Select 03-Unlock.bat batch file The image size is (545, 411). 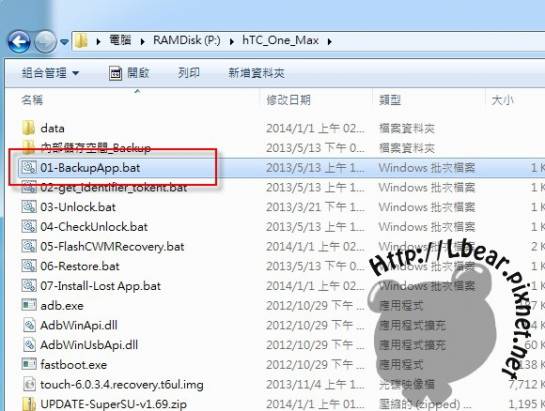click(78, 207)
